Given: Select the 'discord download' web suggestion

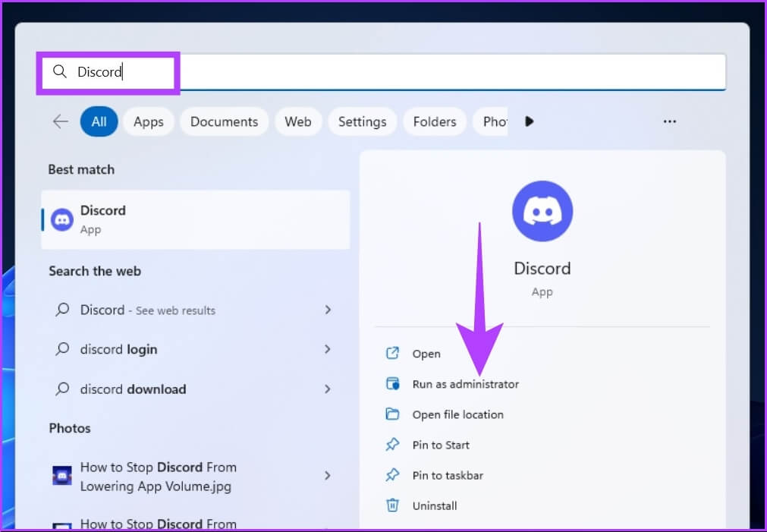Looking at the screenshot, I should [x=196, y=389].
